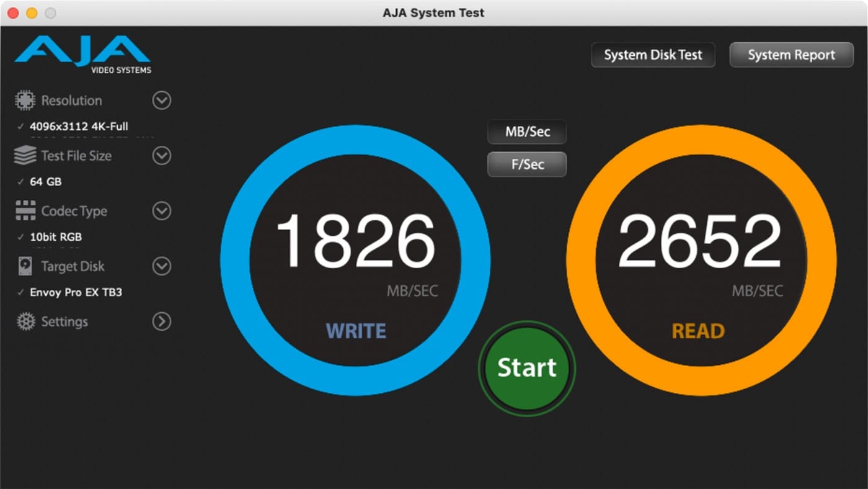This screenshot has height=489, width=868.
Task: Click the AJA System Test window title
Action: click(433, 12)
